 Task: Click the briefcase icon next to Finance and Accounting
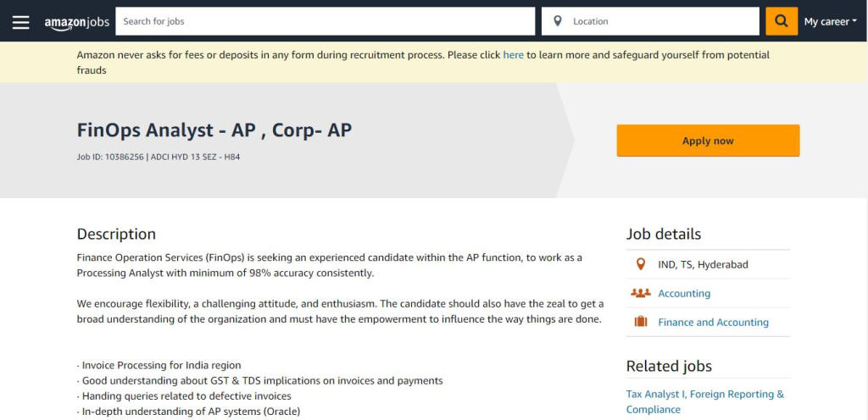point(641,322)
